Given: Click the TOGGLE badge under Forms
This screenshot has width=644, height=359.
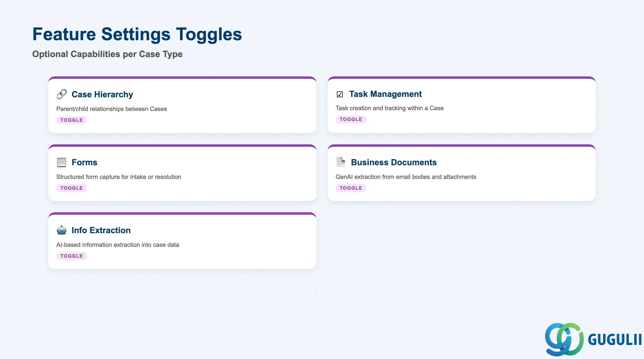Looking at the screenshot, I should 71,188.
